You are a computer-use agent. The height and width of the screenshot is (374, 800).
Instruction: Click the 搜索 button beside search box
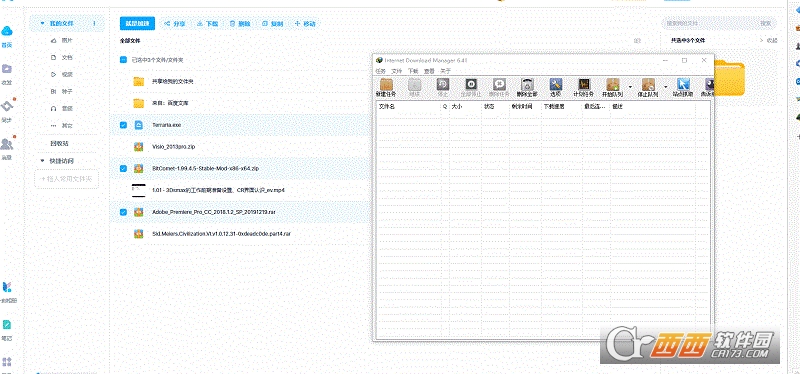click(x=766, y=23)
